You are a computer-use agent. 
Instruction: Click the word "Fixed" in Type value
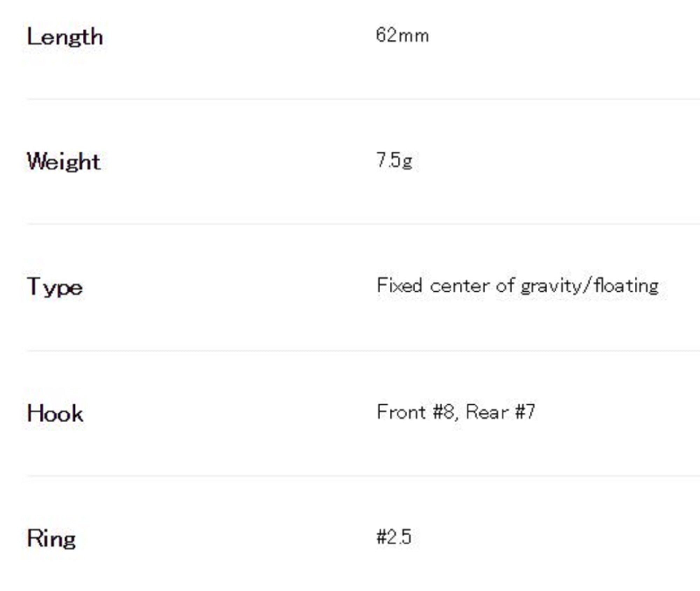click(399, 285)
